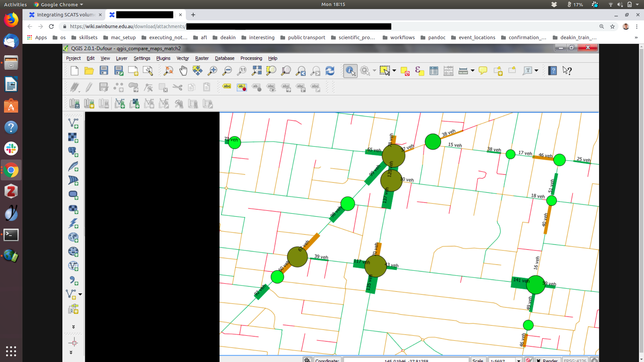Screen dimensions: 644x362
Task: Click the Refresh map icon
Action: coord(330,71)
